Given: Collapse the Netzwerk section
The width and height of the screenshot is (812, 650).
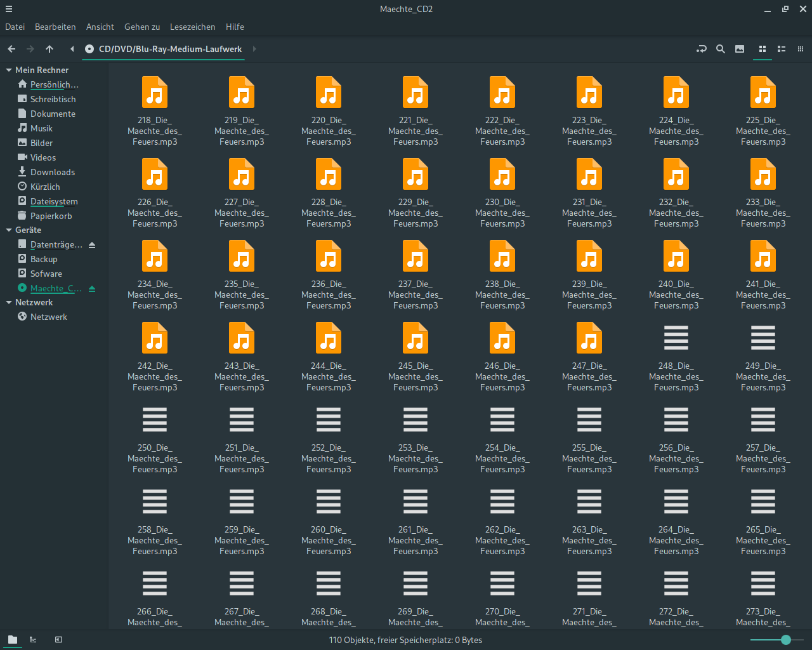Looking at the screenshot, I should click(8, 302).
